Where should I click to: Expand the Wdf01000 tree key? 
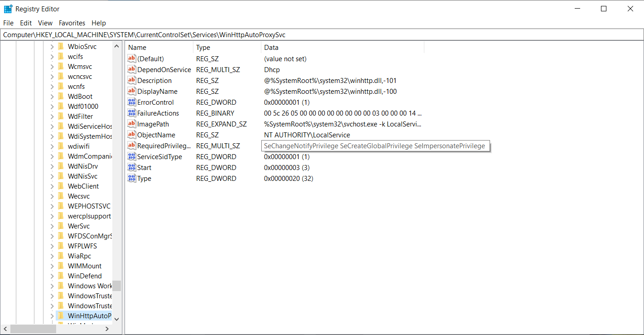(52, 106)
